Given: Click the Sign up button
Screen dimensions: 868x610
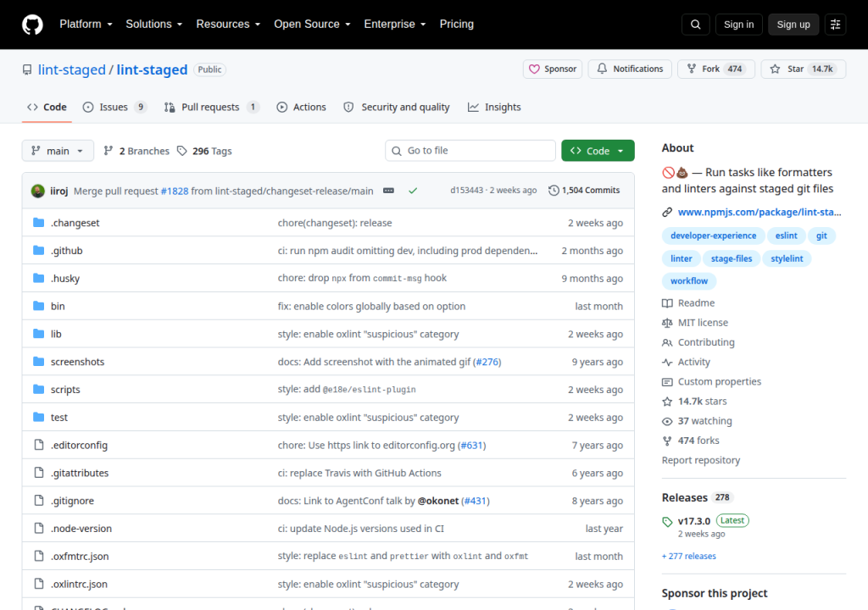Looking at the screenshot, I should coord(793,25).
